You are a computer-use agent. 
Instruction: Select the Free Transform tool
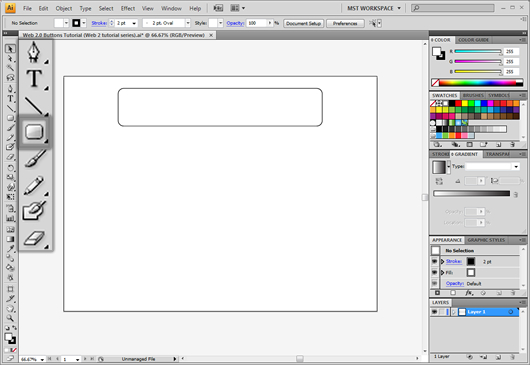pyautogui.click(x=10, y=196)
